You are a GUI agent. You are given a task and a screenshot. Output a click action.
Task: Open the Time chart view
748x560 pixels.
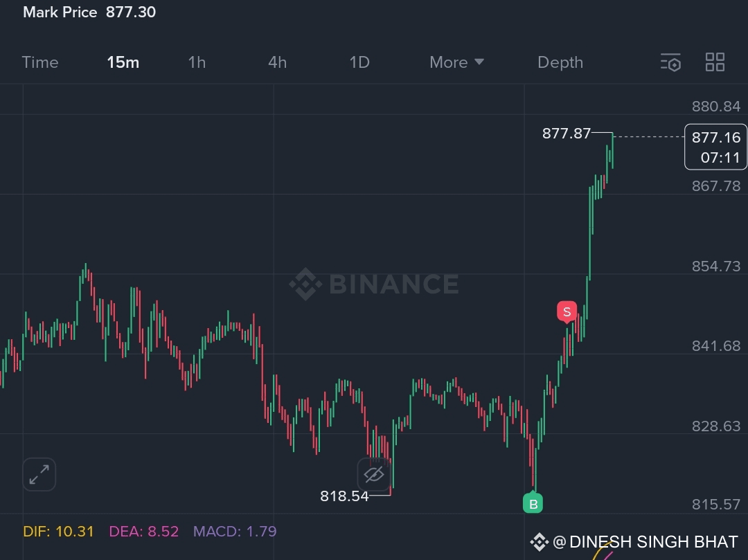tap(40, 62)
